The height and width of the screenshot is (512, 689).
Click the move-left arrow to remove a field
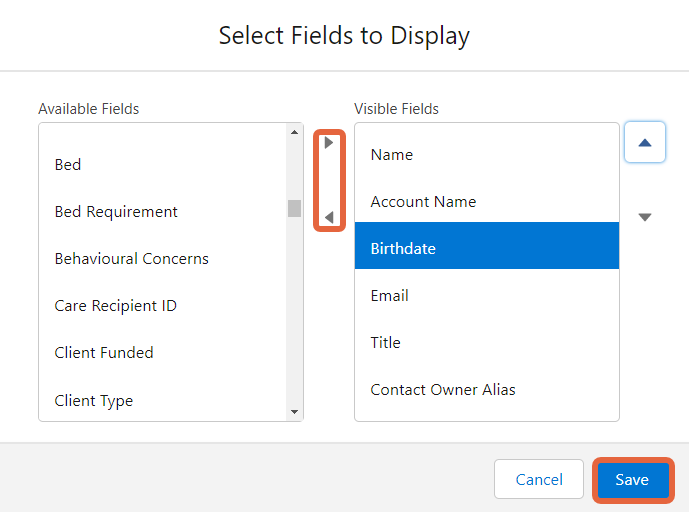[329, 217]
